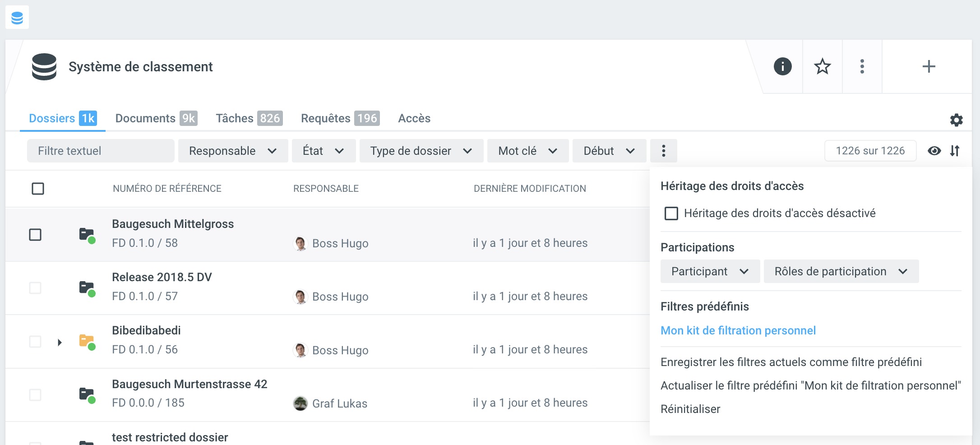Viewport: 980px width, 445px height.
Task: Click the sort arrows icon
Action: [x=955, y=151]
